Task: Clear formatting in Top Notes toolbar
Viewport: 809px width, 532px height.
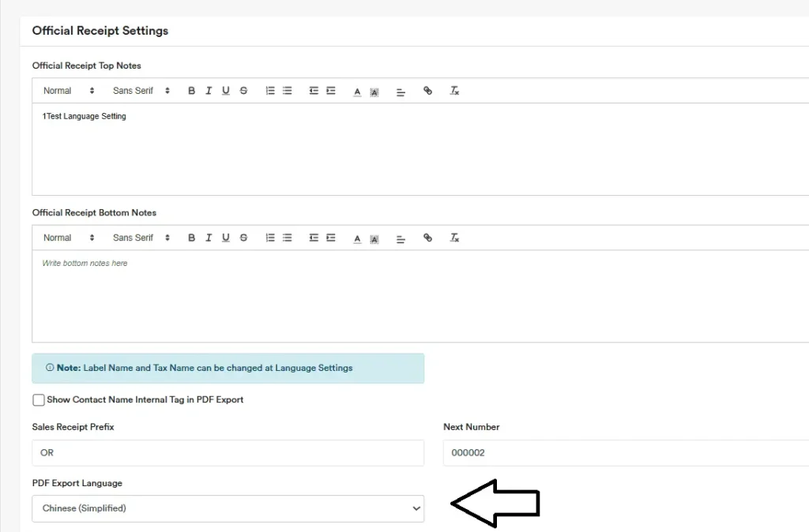Action: 454,91
